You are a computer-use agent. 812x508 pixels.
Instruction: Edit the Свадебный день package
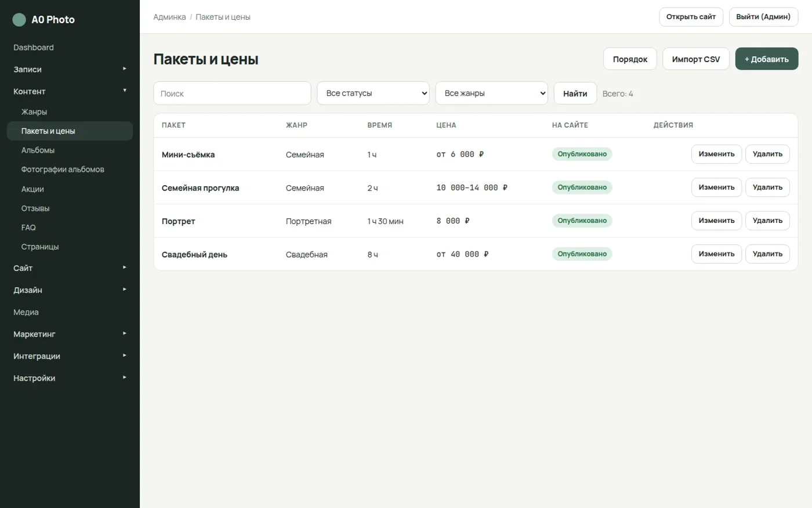[x=716, y=254]
